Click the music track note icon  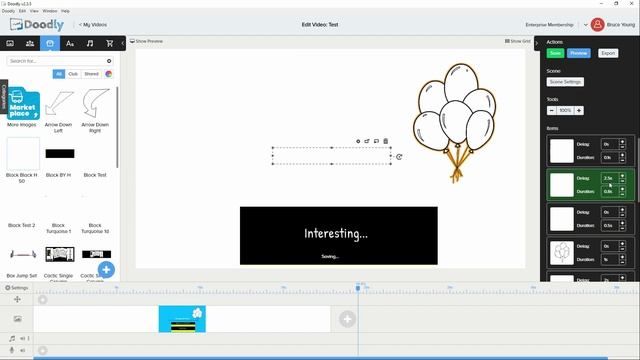click(x=12, y=338)
